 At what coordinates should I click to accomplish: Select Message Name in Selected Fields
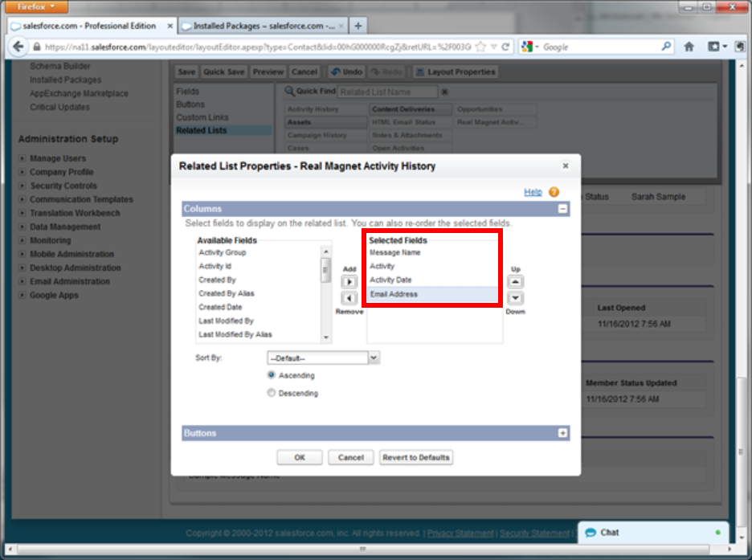[x=394, y=252]
